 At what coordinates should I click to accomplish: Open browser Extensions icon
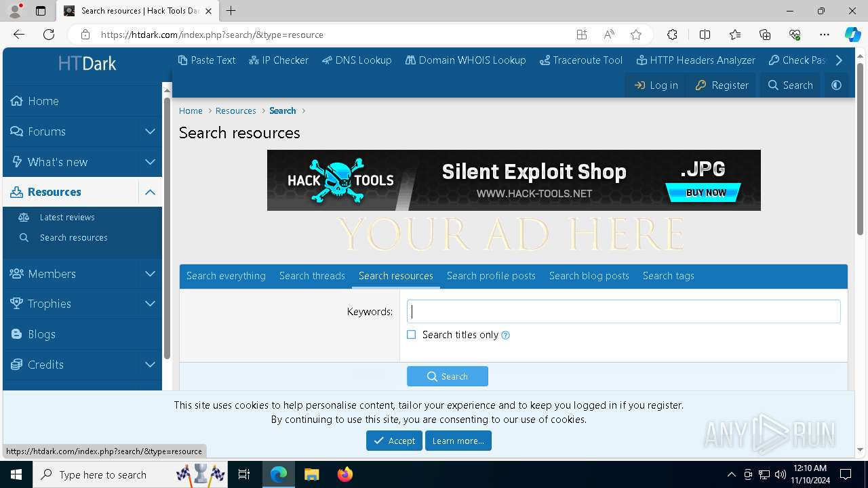click(672, 35)
